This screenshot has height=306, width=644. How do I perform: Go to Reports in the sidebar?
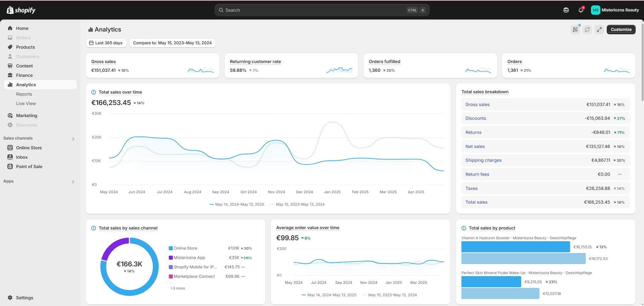pyautogui.click(x=24, y=94)
